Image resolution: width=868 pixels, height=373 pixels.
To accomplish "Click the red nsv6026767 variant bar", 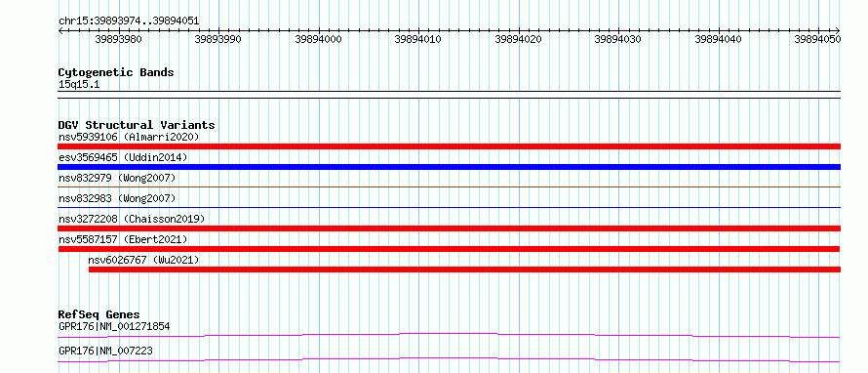I will tap(464, 269).
